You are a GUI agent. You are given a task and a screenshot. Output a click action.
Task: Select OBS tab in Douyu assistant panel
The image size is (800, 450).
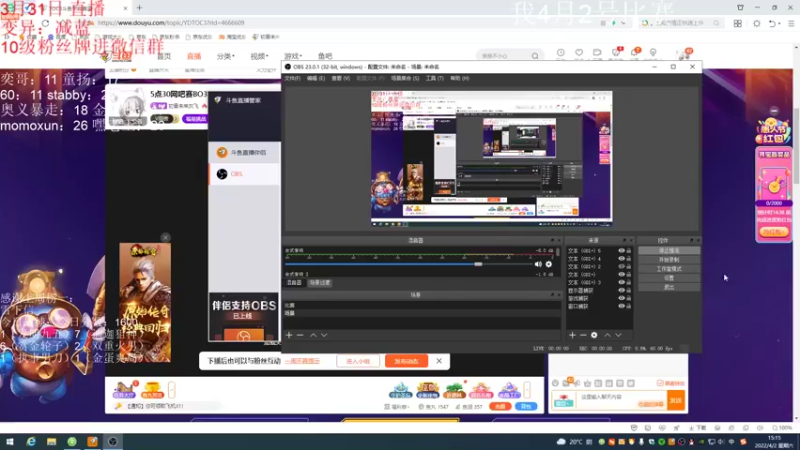point(244,174)
